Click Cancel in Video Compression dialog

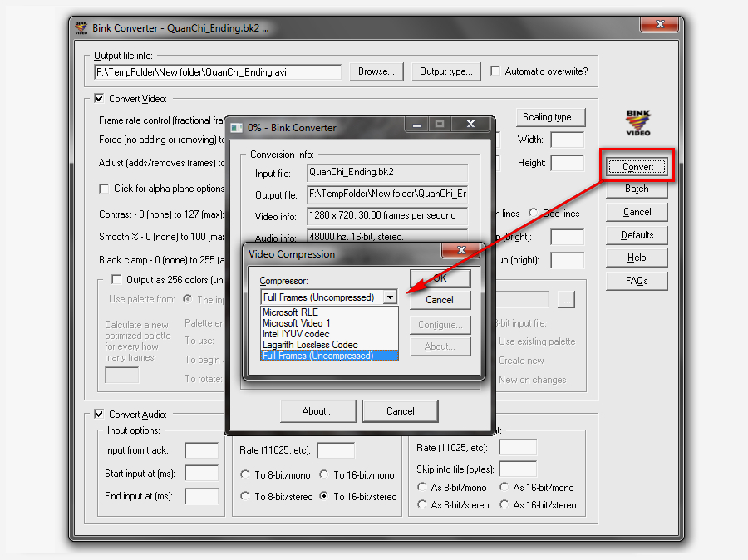440,300
